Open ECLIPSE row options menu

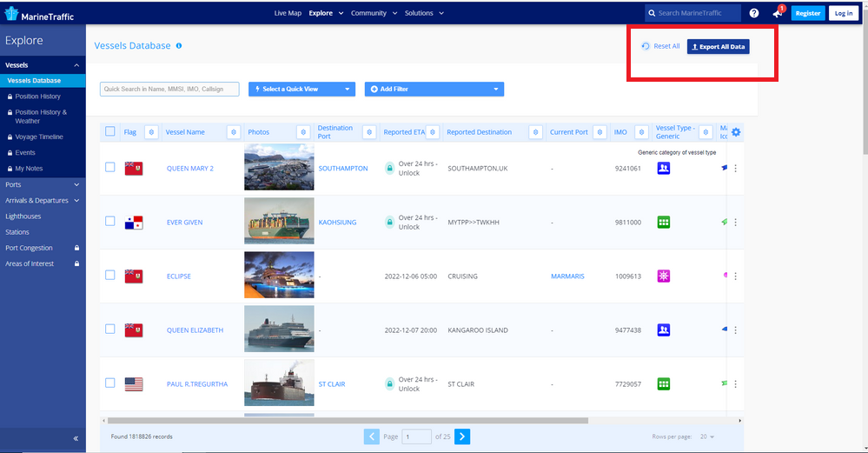pyautogui.click(x=735, y=276)
